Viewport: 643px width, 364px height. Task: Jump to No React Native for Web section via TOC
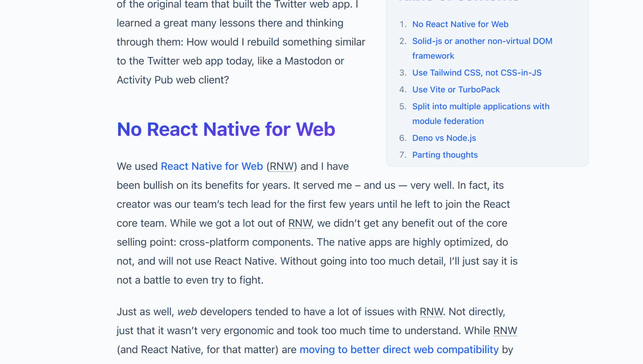pos(460,24)
